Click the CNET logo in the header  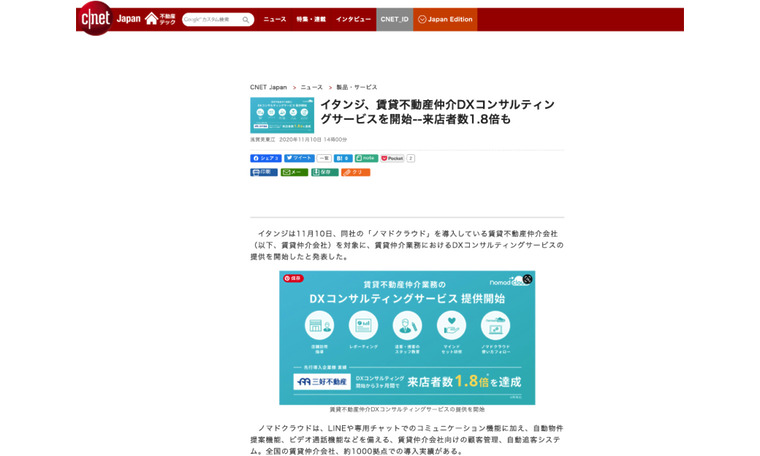click(x=96, y=18)
